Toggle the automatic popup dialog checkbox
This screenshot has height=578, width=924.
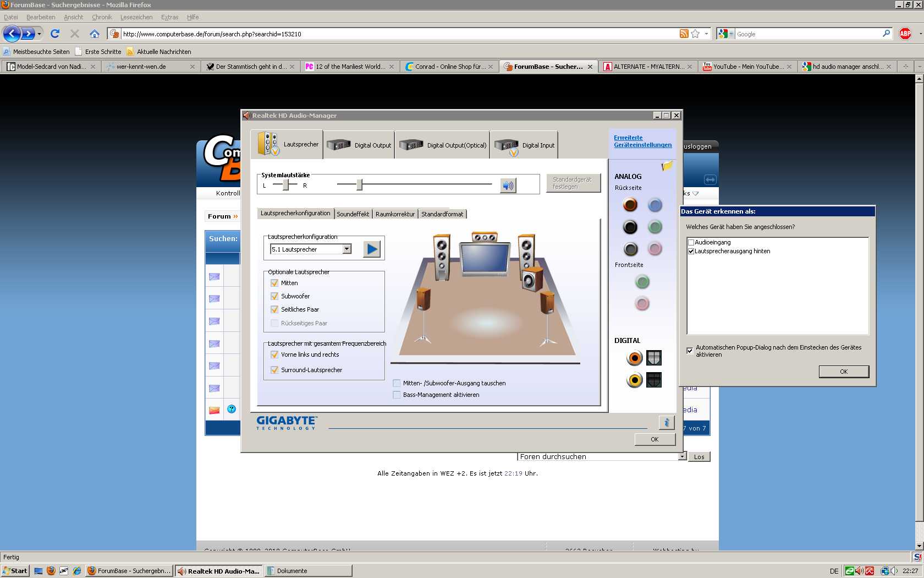point(690,351)
